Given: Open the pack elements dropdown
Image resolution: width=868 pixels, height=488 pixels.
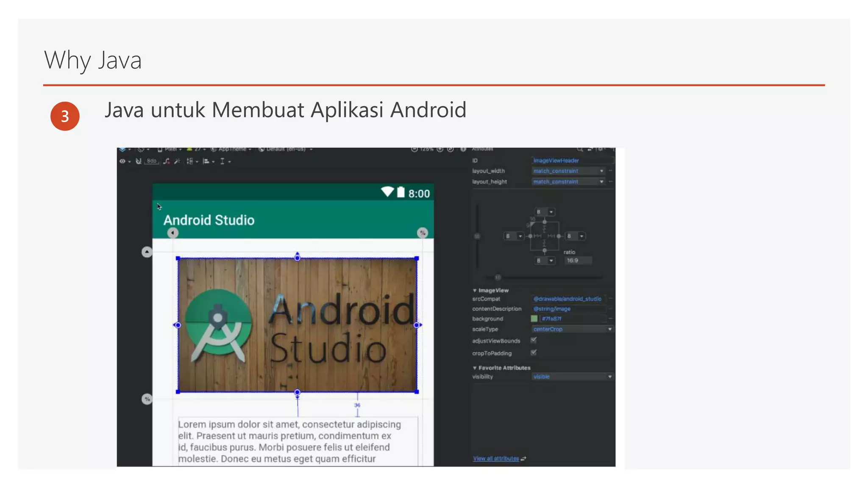Looking at the screenshot, I should tap(192, 161).
